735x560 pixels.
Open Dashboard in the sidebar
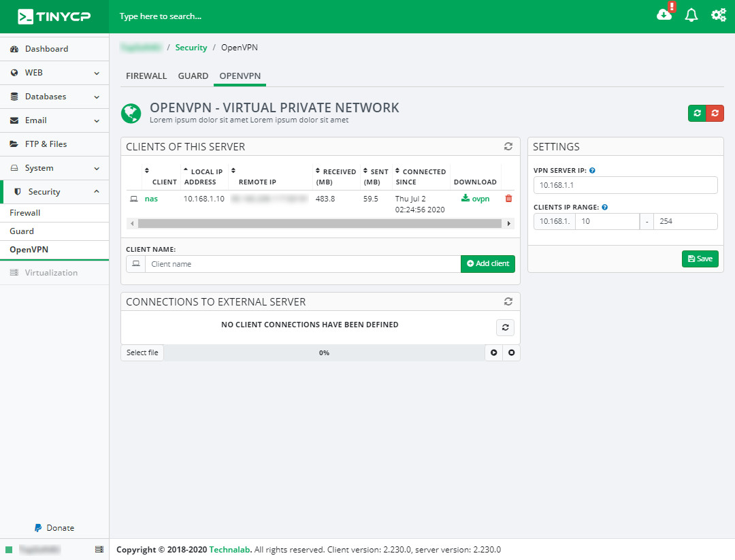coord(54,49)
